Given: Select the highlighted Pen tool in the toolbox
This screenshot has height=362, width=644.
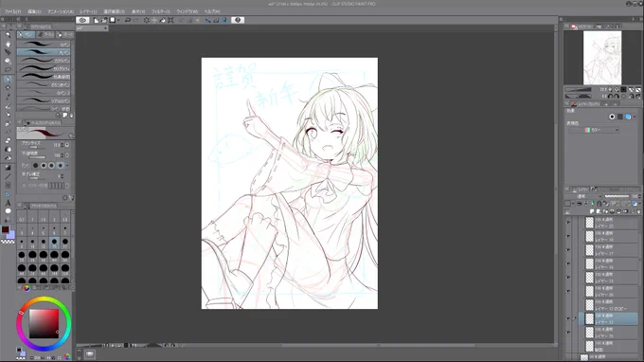Looking at the screenshot, I should point(8,79).
